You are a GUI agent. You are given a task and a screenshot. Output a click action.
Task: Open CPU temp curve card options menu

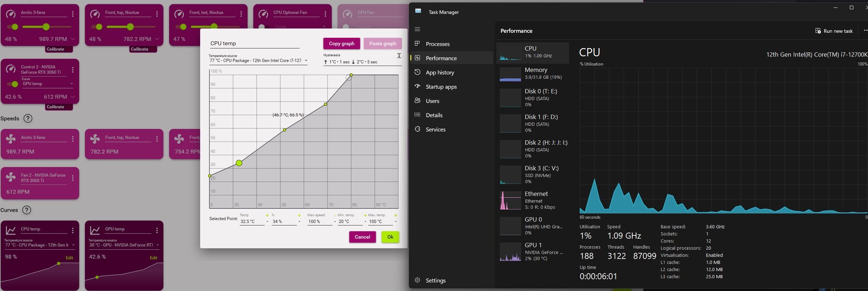(73, 230)
